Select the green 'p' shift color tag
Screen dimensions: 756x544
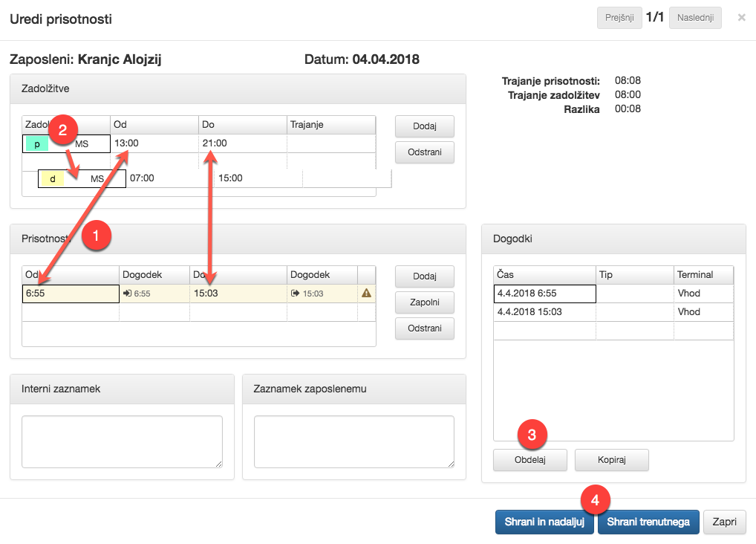pyautogui.click(x=37, y=144)
